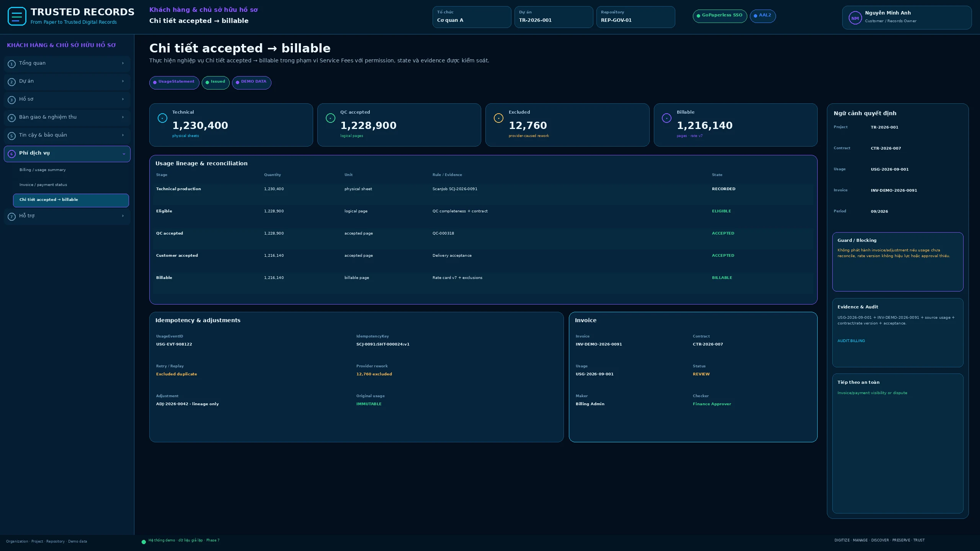Select the Technical production row
This screenshot has width=980, height=551.
pyautogui.click(x=483, y=194)
